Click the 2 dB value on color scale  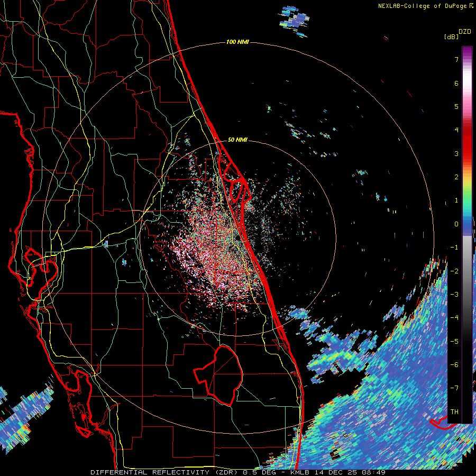click(x=456, y=177)
